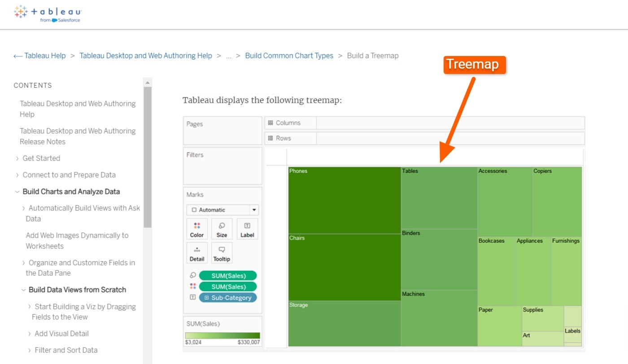Click the Chairs treemap rectangle
This screenshot has height=364, width=628.
pos(345,267)
